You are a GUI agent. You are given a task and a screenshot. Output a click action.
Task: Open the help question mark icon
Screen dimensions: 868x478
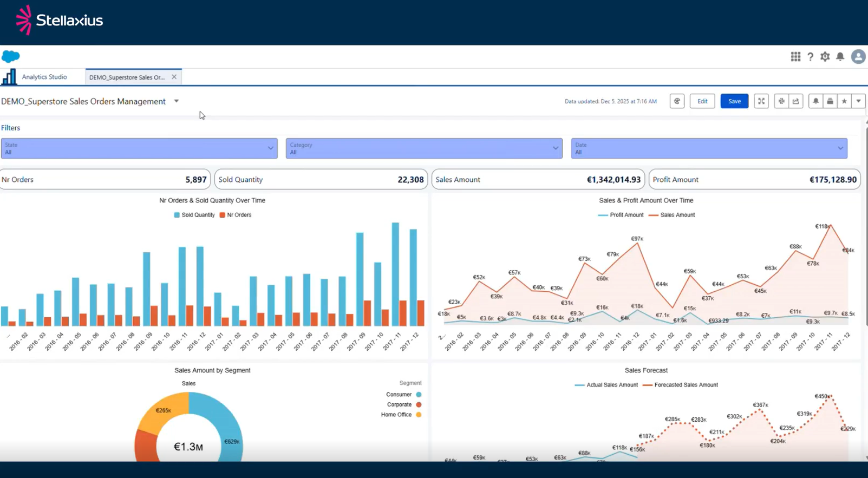tap(810, 57)
